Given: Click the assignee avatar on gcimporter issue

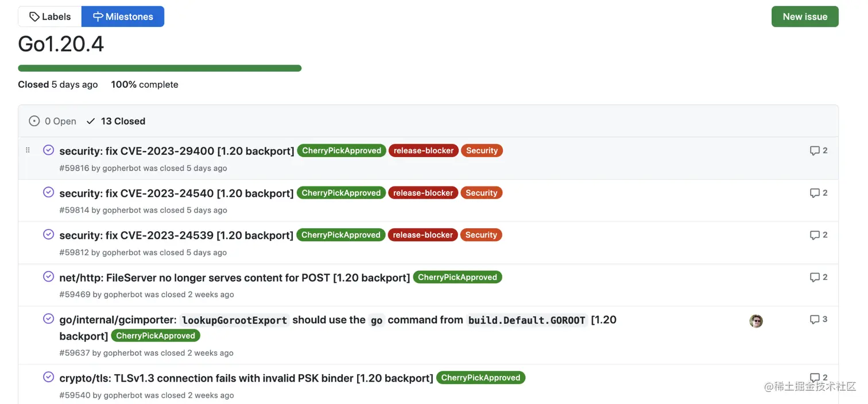Looking at the screenshot, I should pos(756,321).
